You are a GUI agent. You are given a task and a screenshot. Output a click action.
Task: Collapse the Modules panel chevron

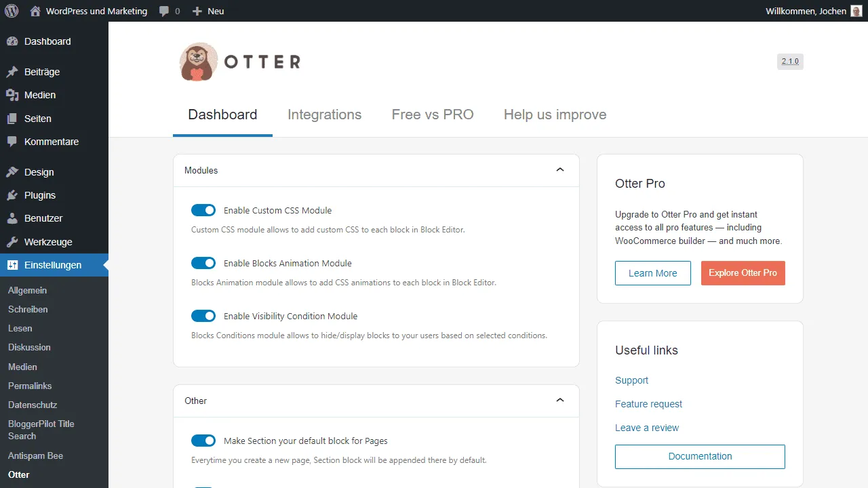(560, 170)
